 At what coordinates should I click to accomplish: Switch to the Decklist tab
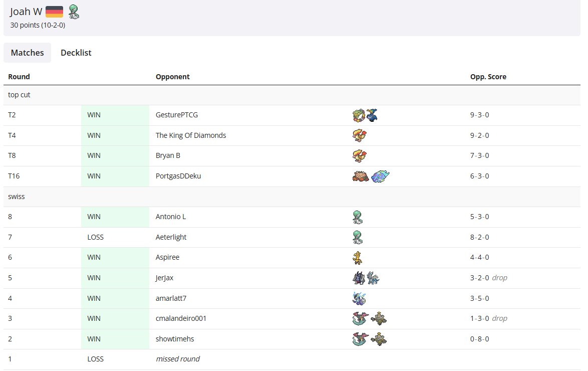tap(76, 53)
